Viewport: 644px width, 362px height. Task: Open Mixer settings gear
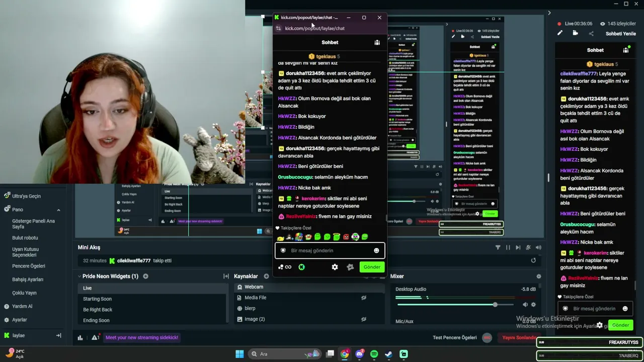(538, 276)
